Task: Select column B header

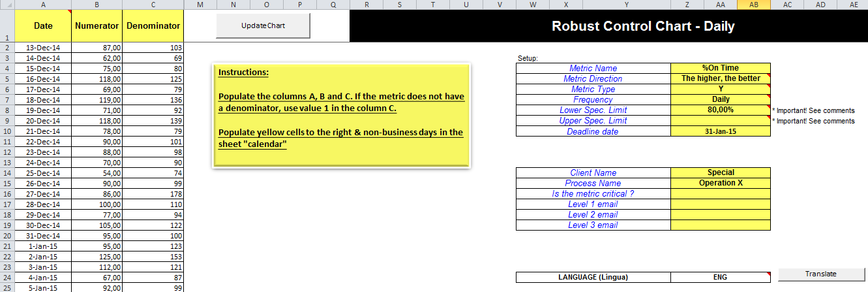Action: coord(97,5)
